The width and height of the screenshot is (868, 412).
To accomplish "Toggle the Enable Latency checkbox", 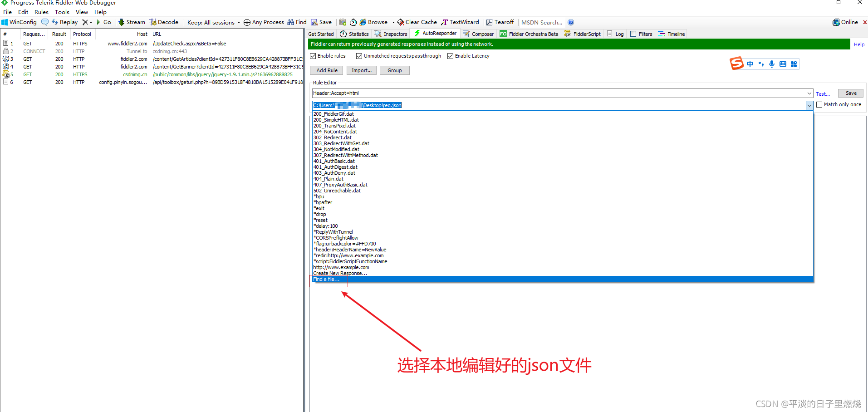I will (x=451, y=56).
